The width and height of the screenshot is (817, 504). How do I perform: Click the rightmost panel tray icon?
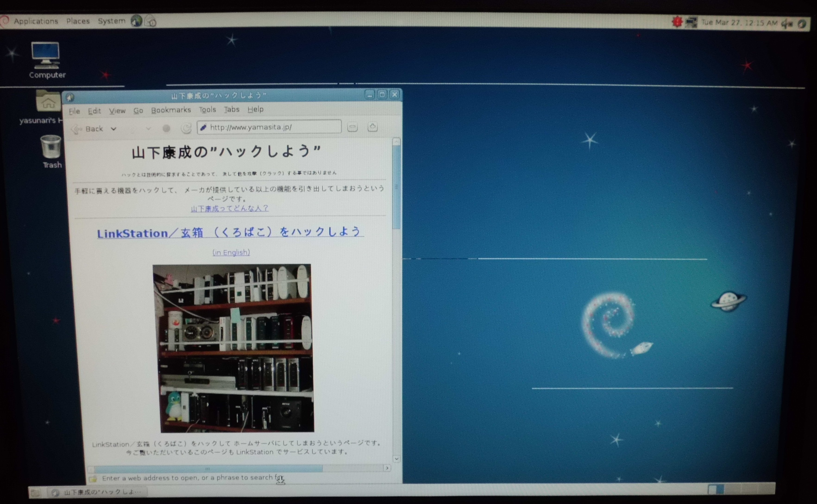[x=802, y=24]
